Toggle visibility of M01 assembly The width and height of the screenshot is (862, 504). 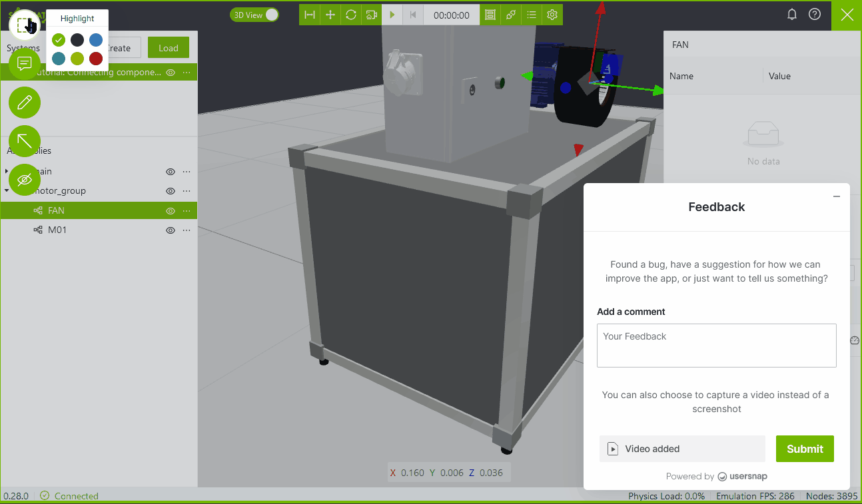tap(171, 230)
